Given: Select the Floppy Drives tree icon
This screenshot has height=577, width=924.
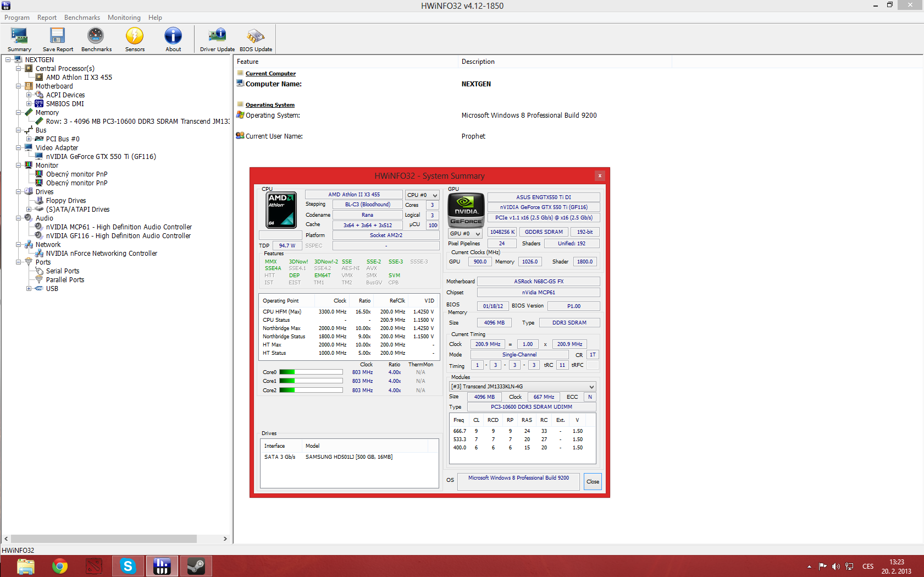Looking at the screenshot, I should 40,200.
